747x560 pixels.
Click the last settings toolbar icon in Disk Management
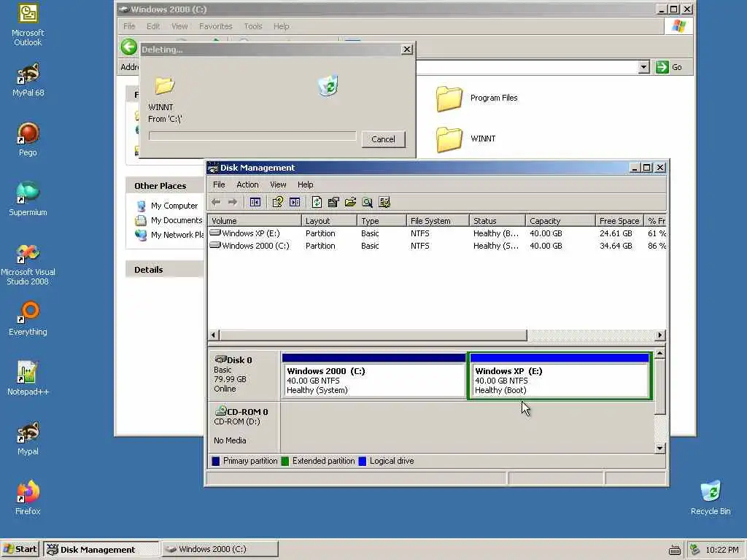384,203
